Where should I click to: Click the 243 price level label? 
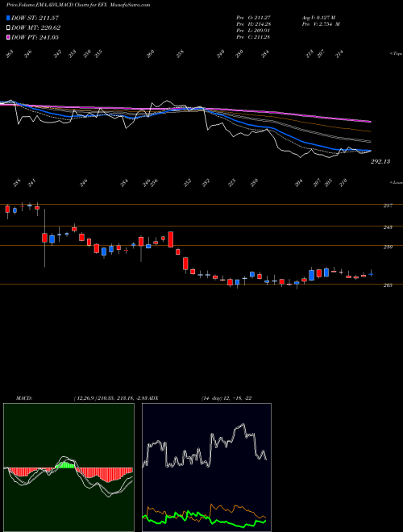point(388,227)
